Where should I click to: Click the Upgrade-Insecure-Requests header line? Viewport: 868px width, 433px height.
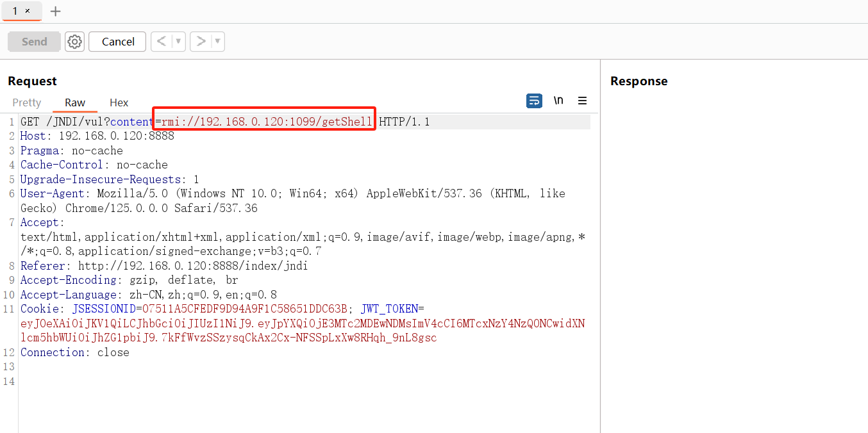[x=110, y=180]
